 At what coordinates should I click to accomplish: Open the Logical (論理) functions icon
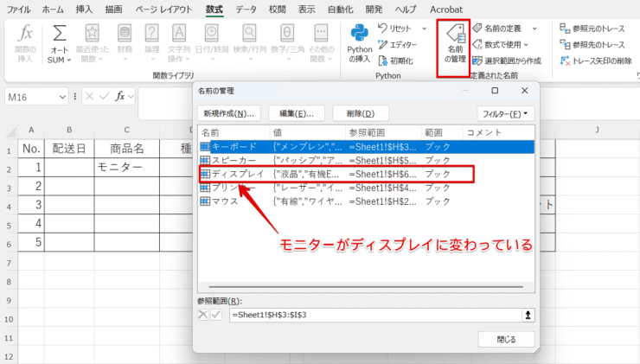coord(152,34)
